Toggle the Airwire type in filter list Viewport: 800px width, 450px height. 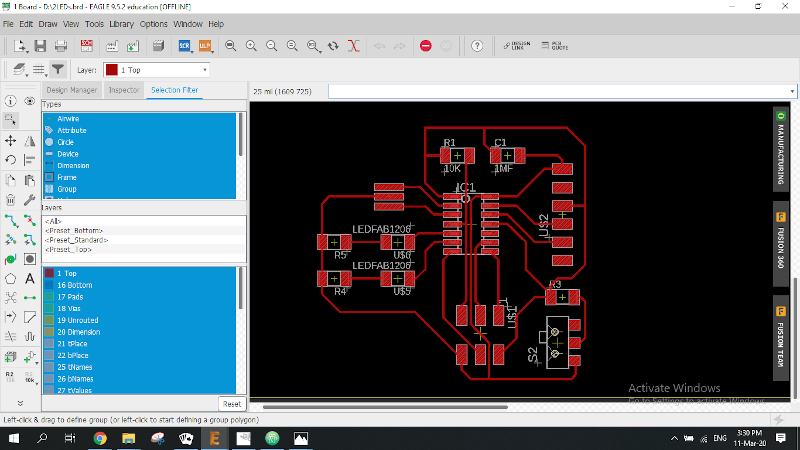(x=139, y=118)
